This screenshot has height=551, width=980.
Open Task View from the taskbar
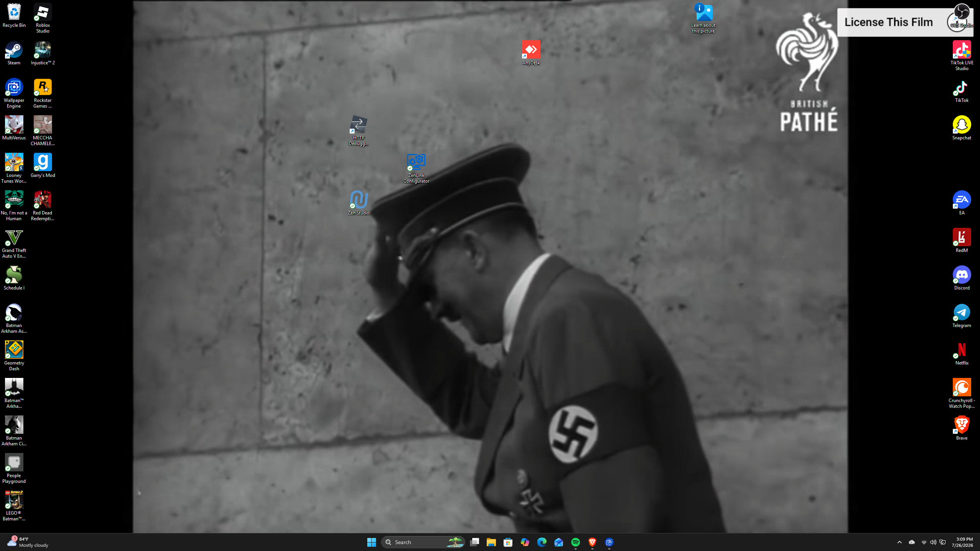[x=474, y=542]
